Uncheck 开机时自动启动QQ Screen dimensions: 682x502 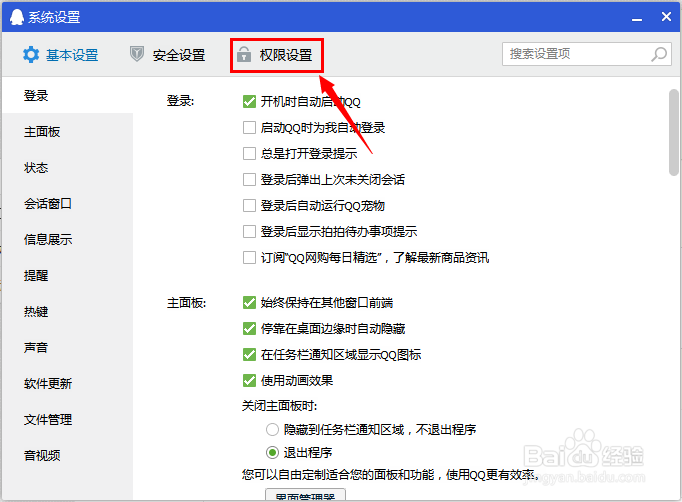[x=249, y=102]
